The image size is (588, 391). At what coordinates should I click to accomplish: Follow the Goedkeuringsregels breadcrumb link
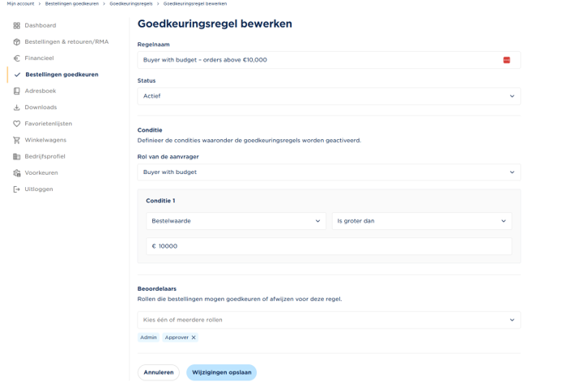[x=131, y=4]
